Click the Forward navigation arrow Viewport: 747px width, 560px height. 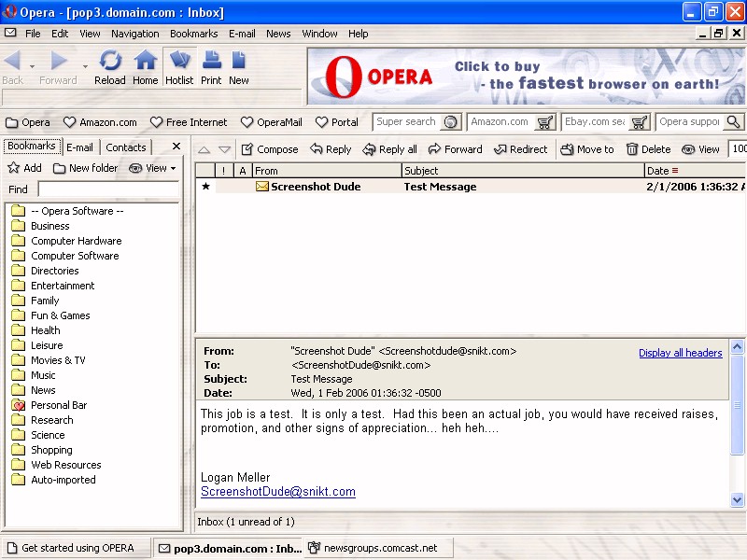point(59,61)
